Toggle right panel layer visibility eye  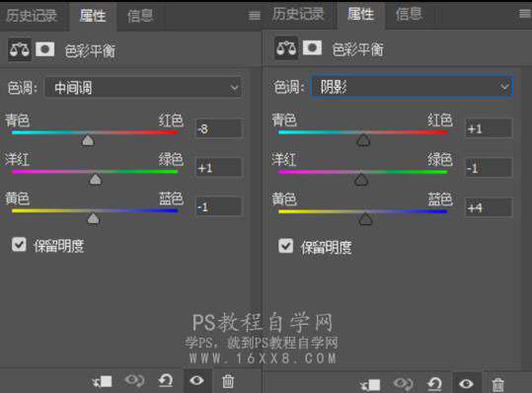coord(466,384)
